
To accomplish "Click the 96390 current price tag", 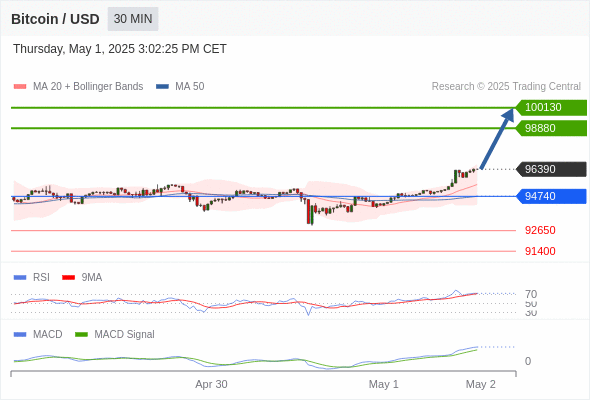I will pyautogui.click(x=552, y=169).
